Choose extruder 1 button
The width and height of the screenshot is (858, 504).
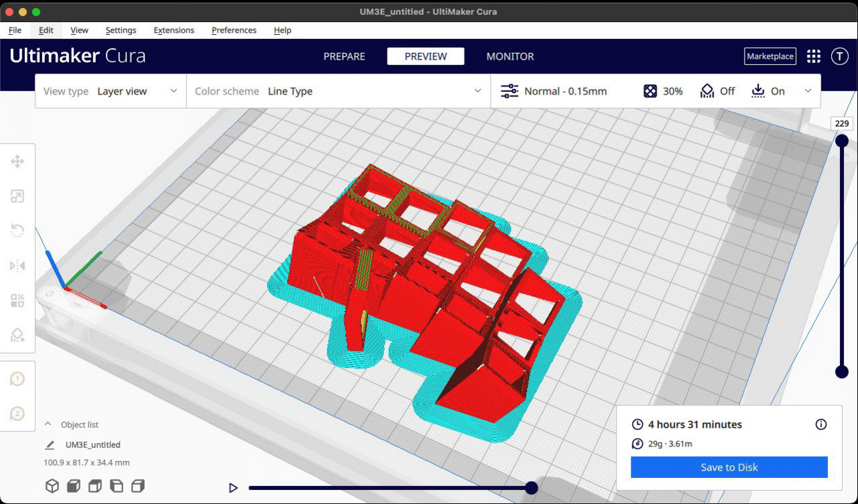click(17, 379)
